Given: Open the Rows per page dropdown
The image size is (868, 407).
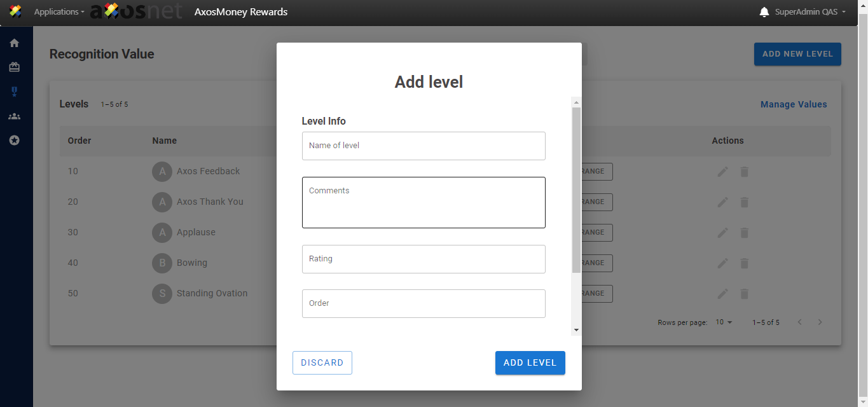Looking at the screenshot, I should (x=724, y=322).
